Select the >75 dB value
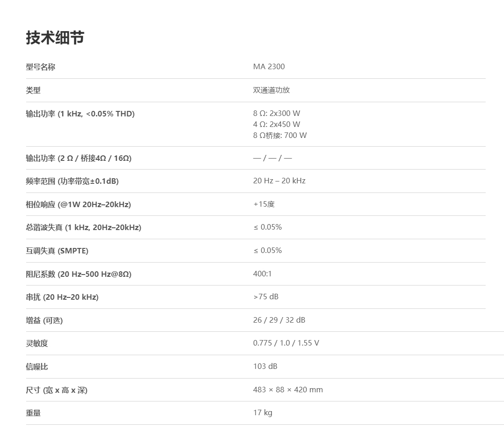This screenshot has height=445, width=504. click(266, 297)
